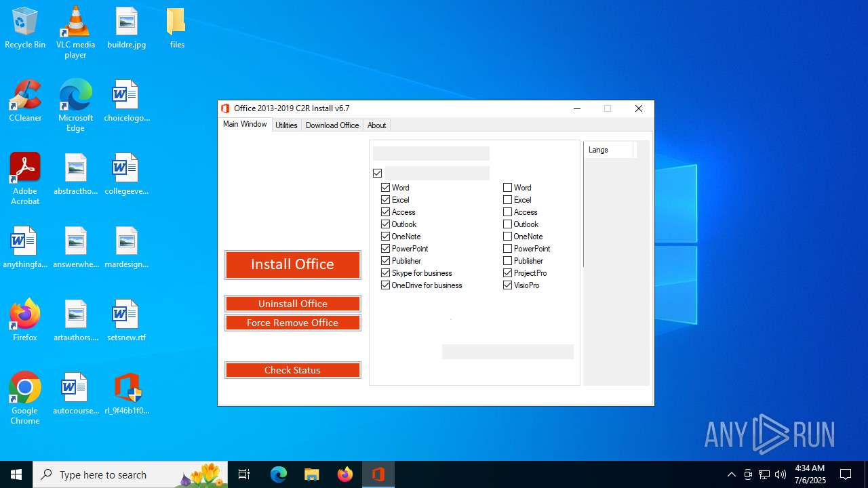868x488 pixels.
Task: Open the network status tray icon
Action: click(764, 474)
